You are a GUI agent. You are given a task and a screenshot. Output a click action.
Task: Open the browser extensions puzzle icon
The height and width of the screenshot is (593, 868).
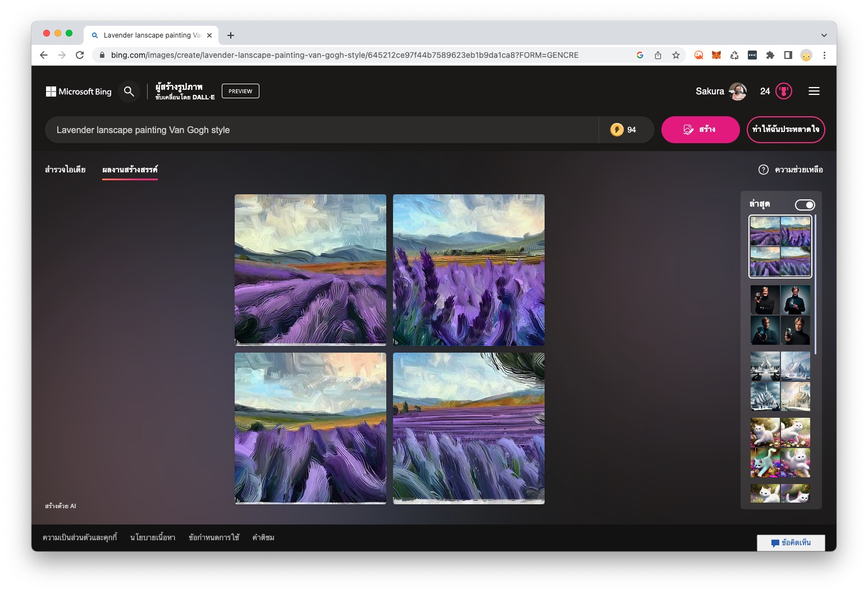tap(770, 55)
